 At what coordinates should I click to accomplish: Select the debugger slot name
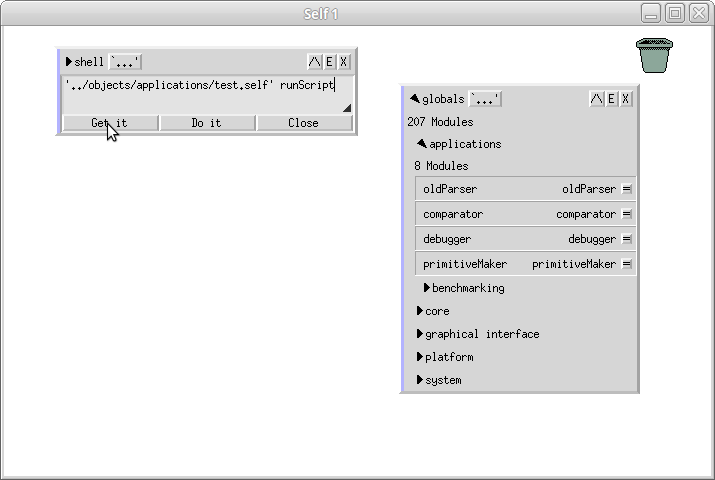click(x=447, y=239)
